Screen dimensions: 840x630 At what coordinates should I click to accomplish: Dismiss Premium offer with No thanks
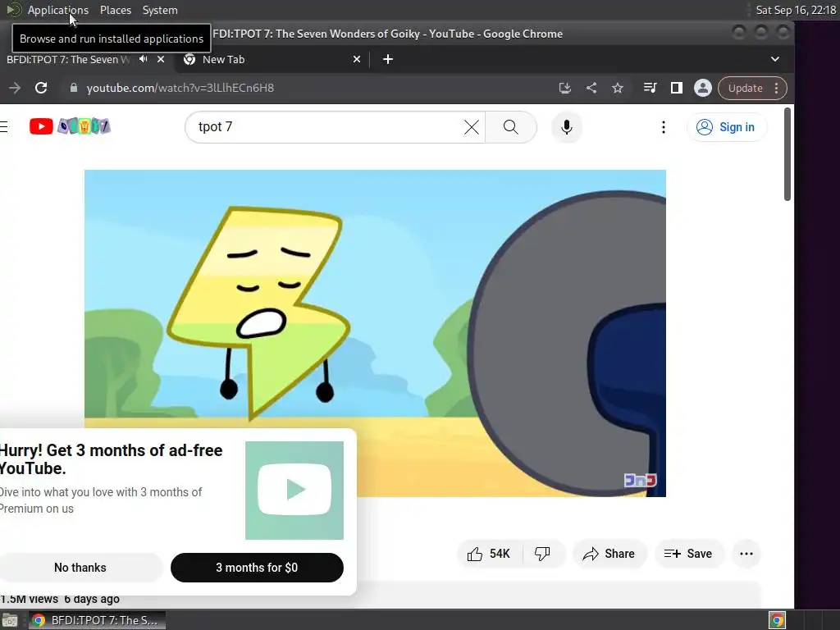click(80, 568)
